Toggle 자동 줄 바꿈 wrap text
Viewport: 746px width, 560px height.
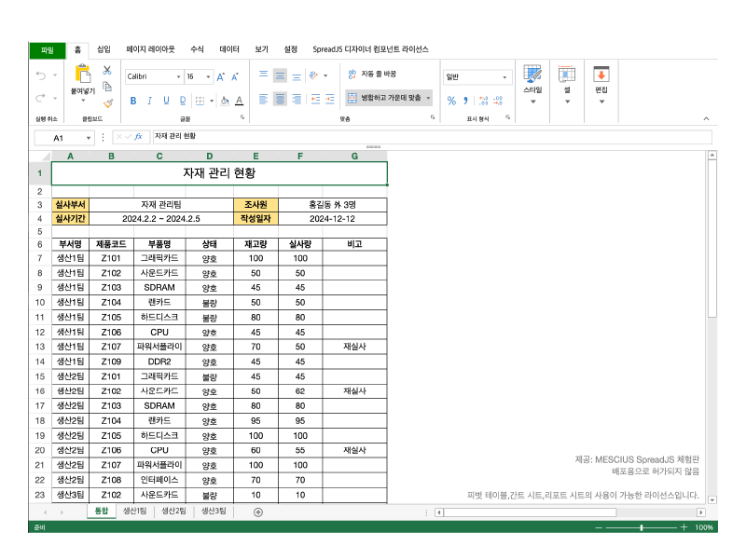coord(372,75)
